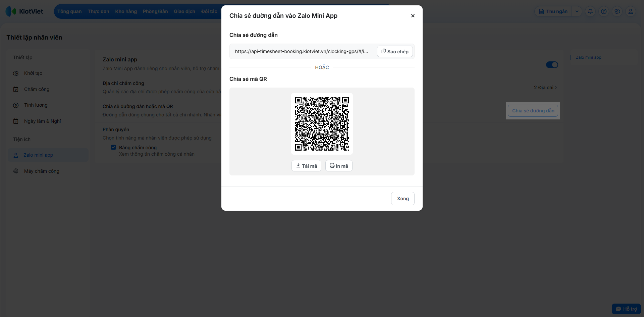The height and width of the screenshot is (317, 644).
Task: Click the Tính lương dollar icon
Action: [16, 105]
